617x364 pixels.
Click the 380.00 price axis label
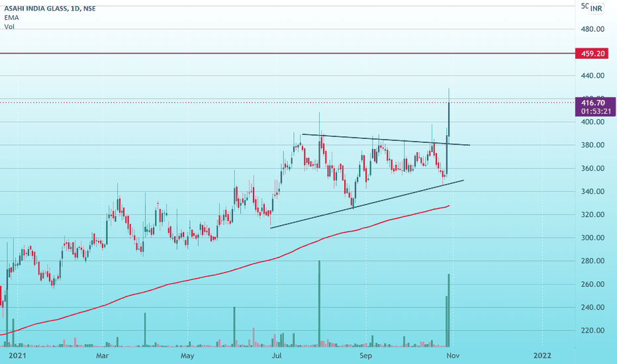pos(593,145)
